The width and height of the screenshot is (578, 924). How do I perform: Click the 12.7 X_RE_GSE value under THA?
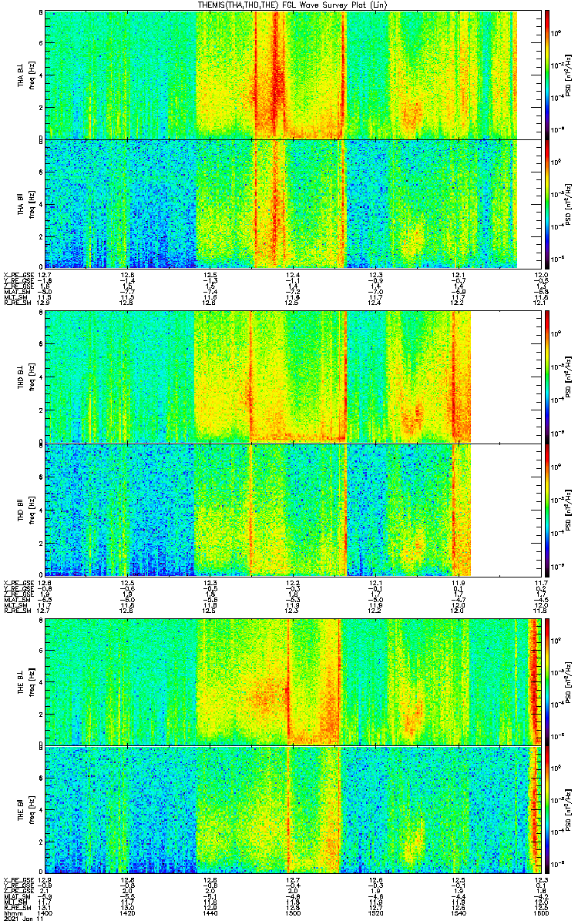[45, 275]
